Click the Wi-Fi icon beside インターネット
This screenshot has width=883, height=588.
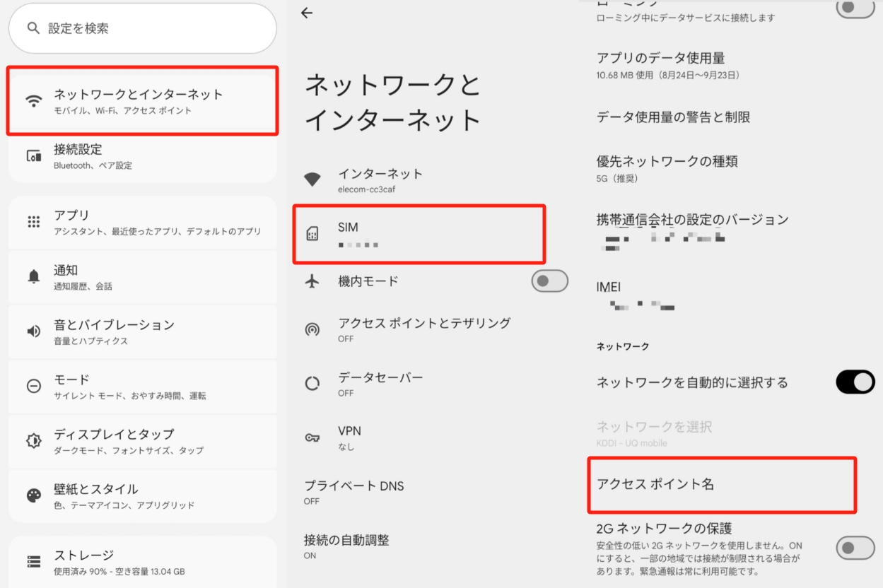[312, 180]
